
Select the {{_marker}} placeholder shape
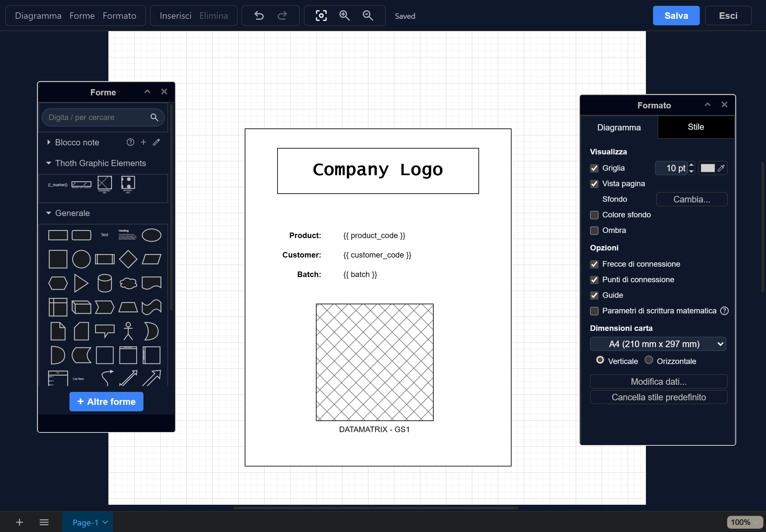point(58,185)
